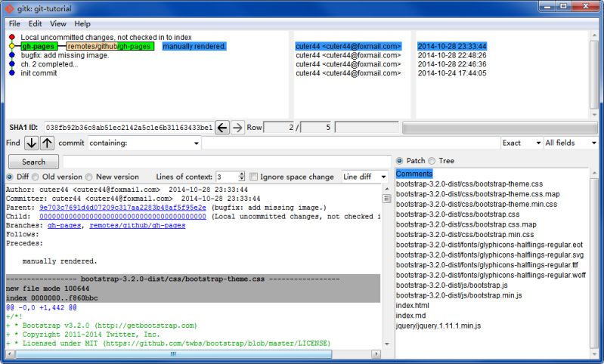The image size is (604, 364).
Task: Click the yellow commit dot for gh-pages head
Action: [x=12, y=46]
